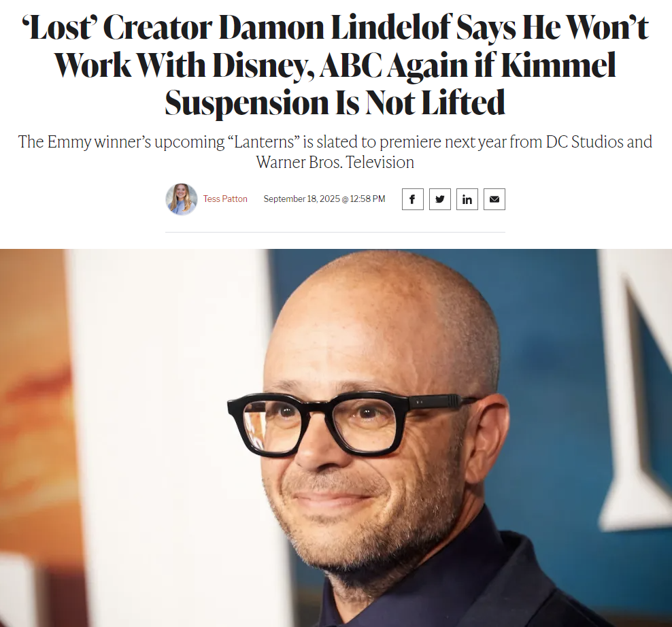Click Tess Patton's round profile photo
The height and width of the screenshot is (627, 672).
pyautogui.click(x=182, y=199)
